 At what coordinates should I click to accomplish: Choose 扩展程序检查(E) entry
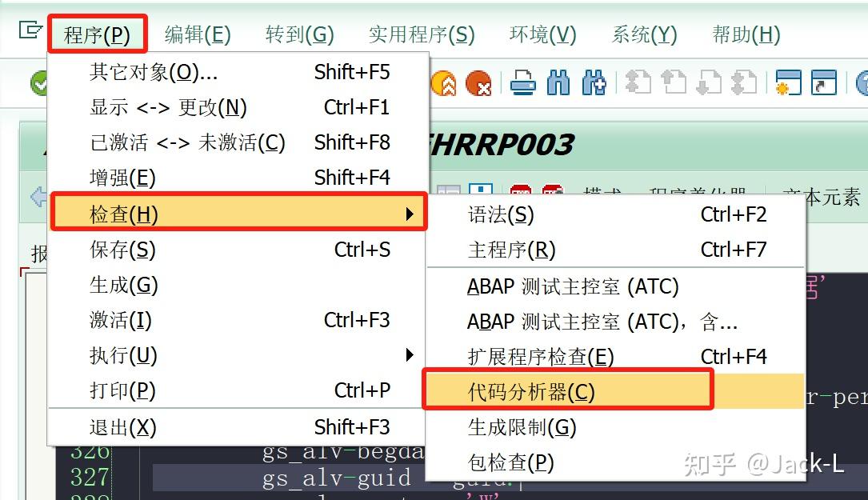[615, 357]
